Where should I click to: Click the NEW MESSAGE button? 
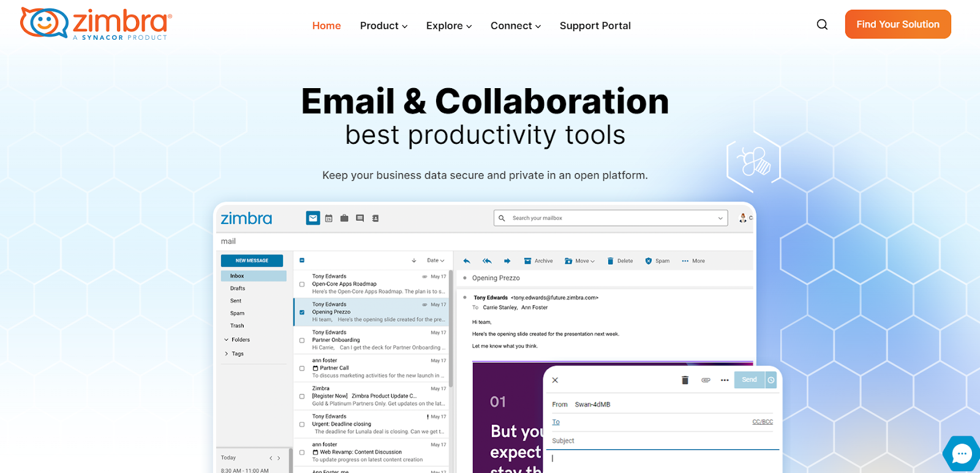pyautogui.click(x=252, y=261)
